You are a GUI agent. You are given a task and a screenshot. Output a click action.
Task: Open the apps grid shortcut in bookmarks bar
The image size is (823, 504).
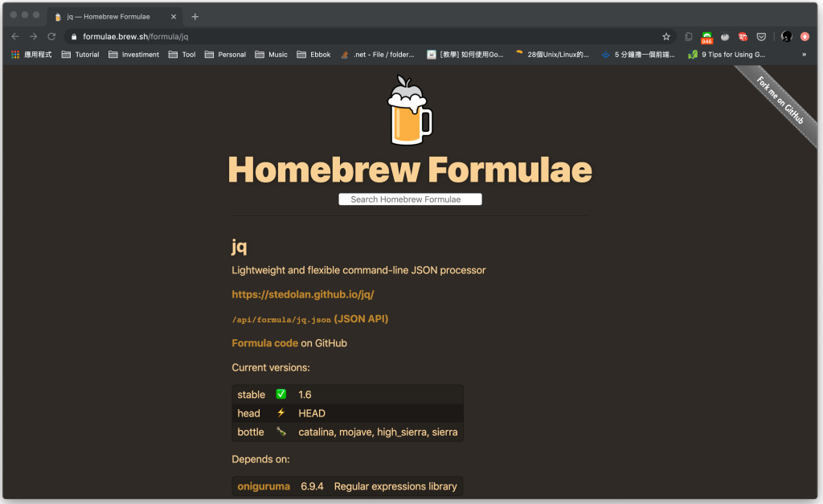tap(31, 55)
